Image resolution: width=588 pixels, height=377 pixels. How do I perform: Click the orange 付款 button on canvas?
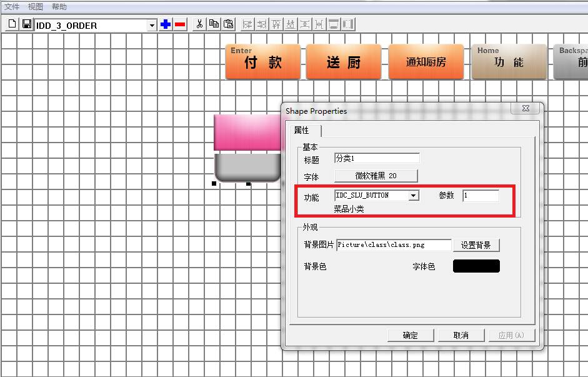(x=263, y=62)
